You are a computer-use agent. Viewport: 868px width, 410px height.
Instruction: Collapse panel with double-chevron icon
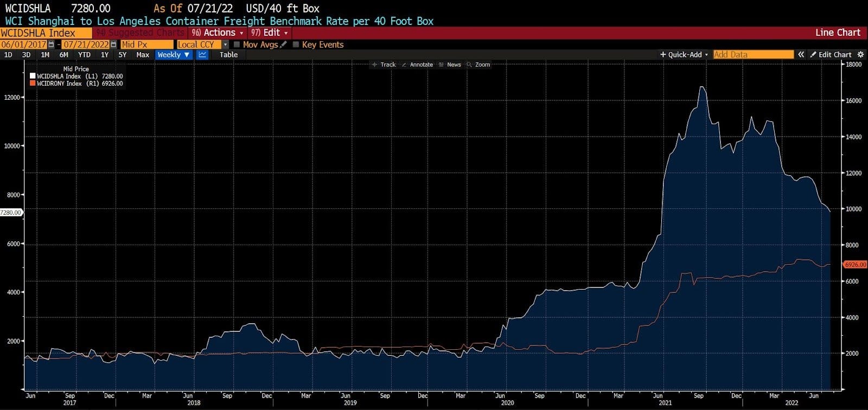(801, 55)
